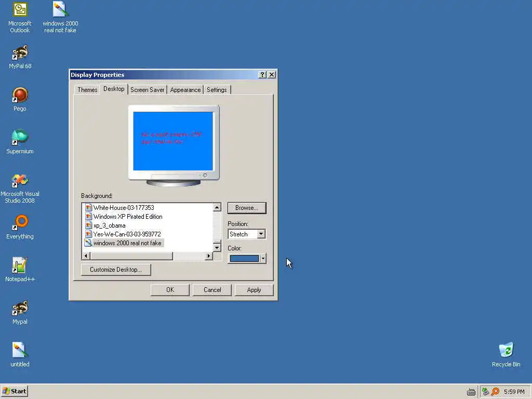Click background list scroll right arrow
The width and height of the screenshot is (532, 399).
pos(209,256)
